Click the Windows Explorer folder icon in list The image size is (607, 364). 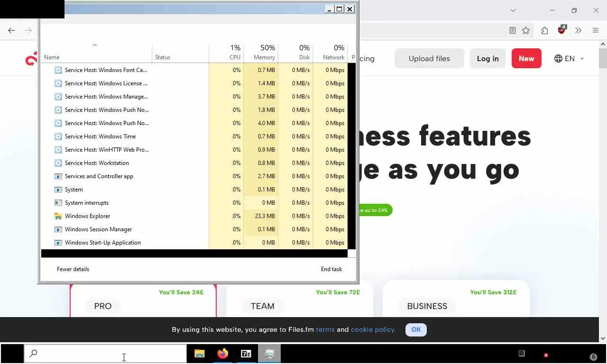coord(58,216)
